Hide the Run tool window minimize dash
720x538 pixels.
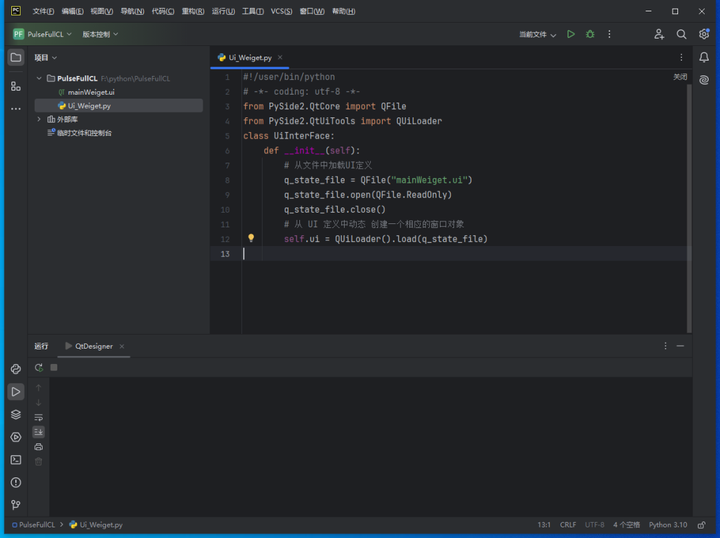pos(681,346)
